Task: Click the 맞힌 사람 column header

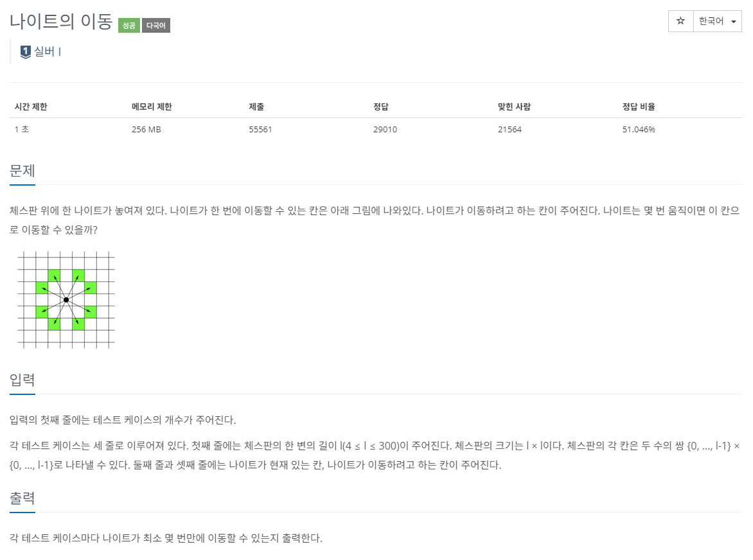Action: 515,107
